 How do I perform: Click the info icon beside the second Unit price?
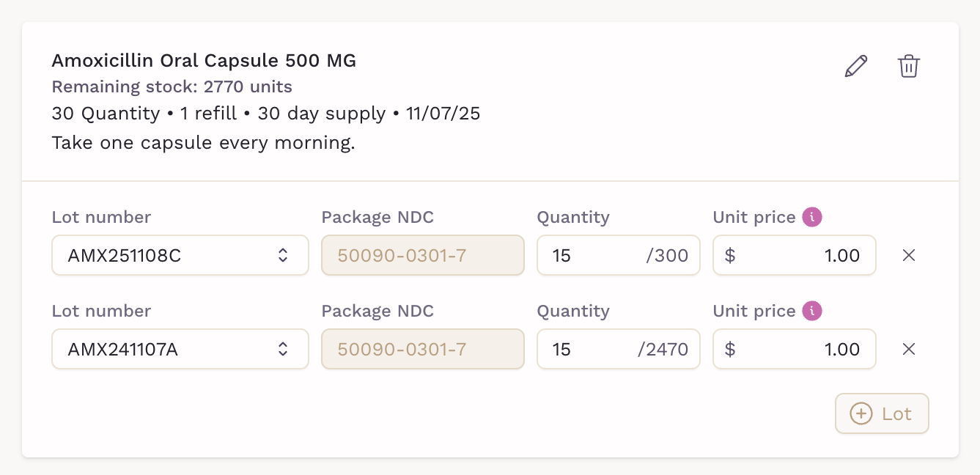(x=812, y=311)
